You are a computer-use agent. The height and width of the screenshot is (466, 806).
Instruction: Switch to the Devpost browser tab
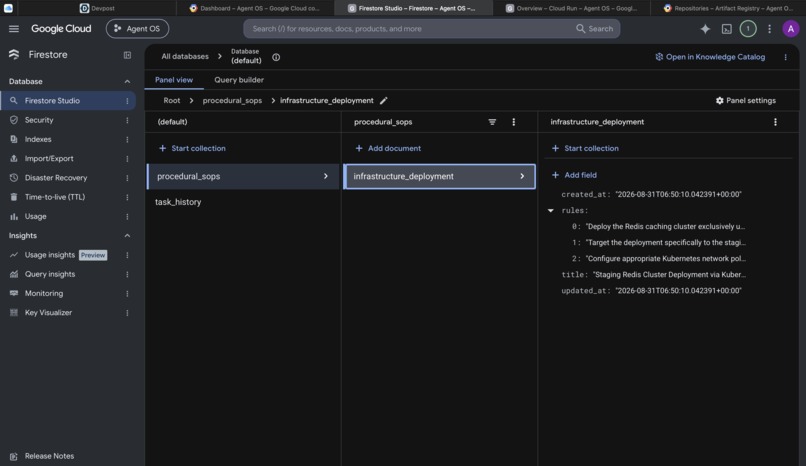click(98, 8)
